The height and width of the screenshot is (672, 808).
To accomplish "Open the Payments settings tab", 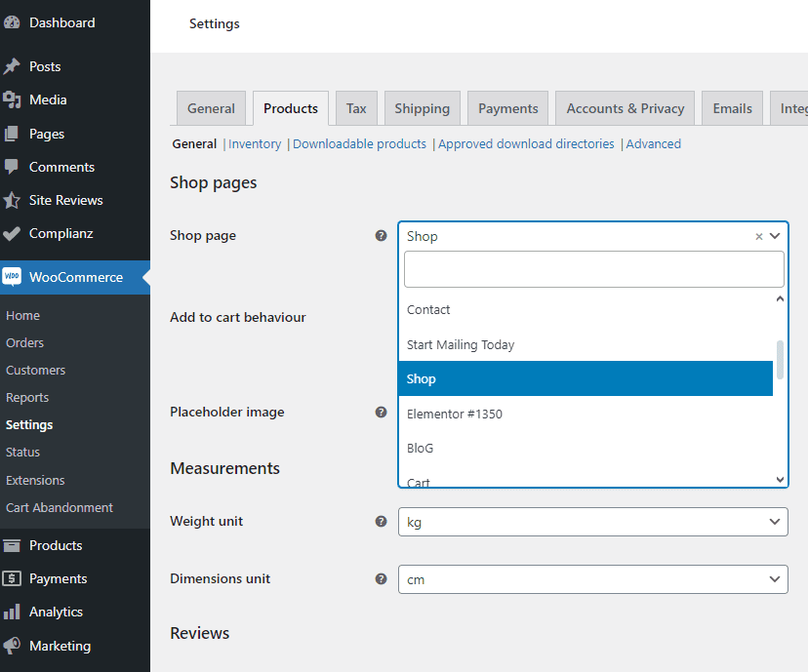I will (507, 108).
